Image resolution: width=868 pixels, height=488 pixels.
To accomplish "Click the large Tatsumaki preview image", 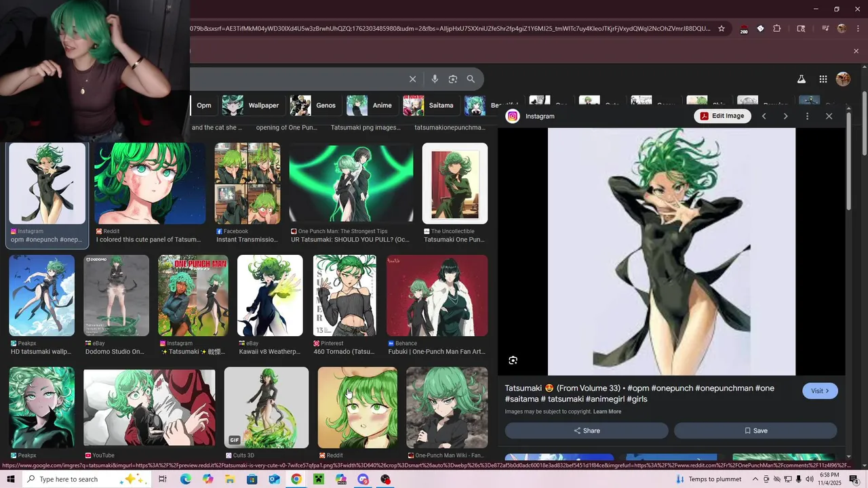I will click(x=671, y=251).
